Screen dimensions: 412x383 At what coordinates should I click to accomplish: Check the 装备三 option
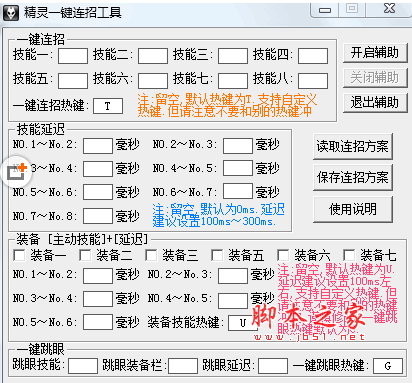click(x=151, y=256)
